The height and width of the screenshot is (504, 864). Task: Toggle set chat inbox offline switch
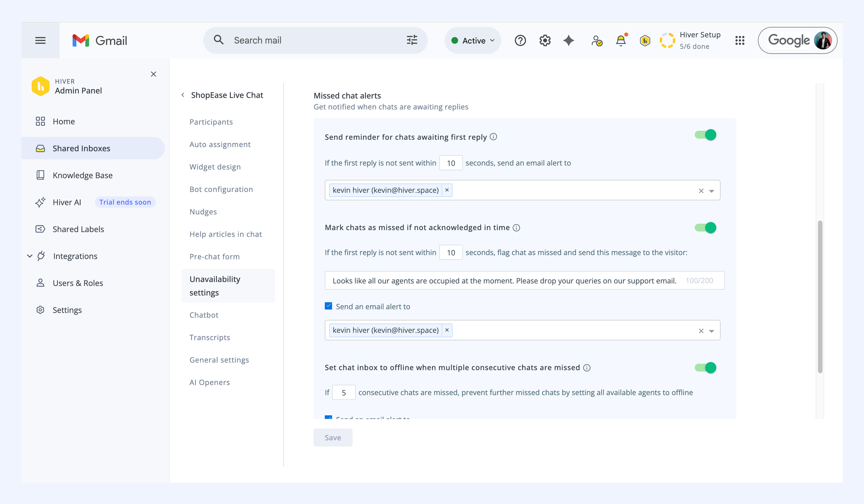click(706, 368)
